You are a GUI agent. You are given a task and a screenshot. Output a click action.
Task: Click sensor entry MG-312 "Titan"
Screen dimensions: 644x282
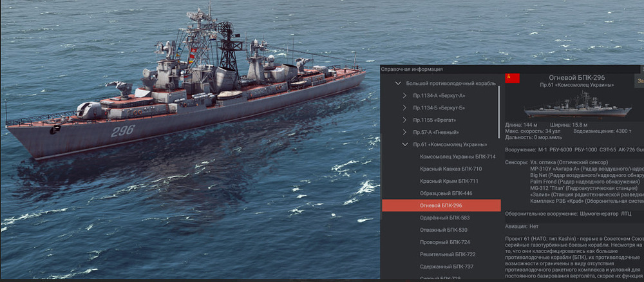[x=583, y=188]
